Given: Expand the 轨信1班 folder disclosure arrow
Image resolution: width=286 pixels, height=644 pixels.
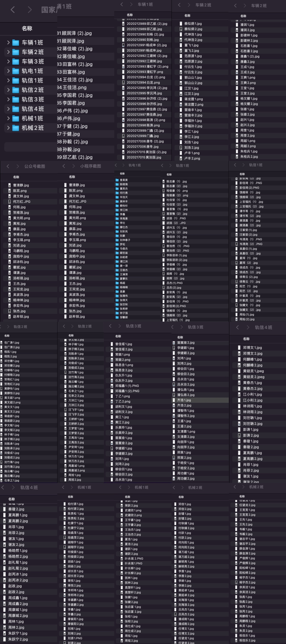Looking at the screenshot, I should pyautogui.click(x=9, y=80).
